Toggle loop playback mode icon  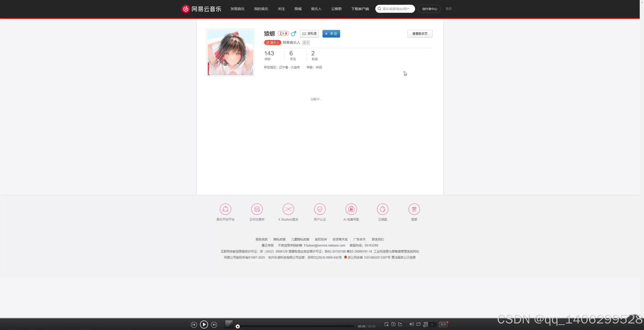pyautogui.click(x=418, y=324)
